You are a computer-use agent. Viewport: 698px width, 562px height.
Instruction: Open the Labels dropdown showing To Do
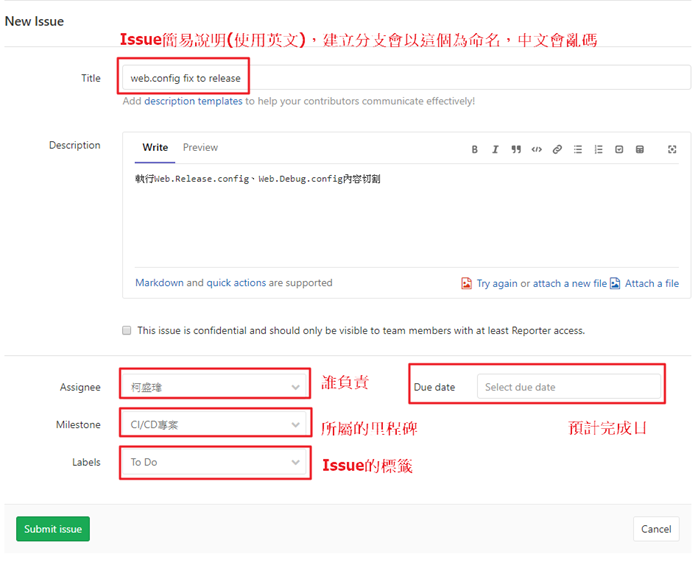(x=215, y=462)
